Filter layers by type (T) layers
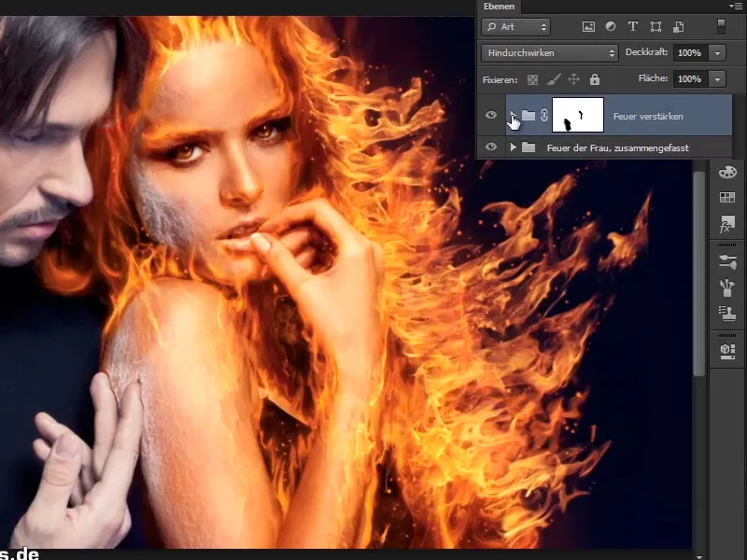Viewport: 747px width, 560px height. [x=633, y=27]
